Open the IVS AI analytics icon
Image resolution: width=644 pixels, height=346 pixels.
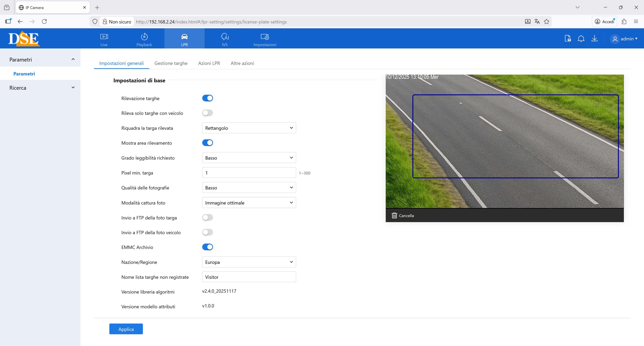tap(225, 37)
